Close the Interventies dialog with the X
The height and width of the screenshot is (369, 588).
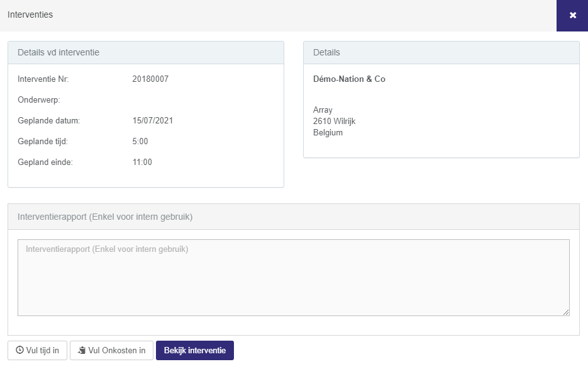pyautogui.click(x=572, y=15)
